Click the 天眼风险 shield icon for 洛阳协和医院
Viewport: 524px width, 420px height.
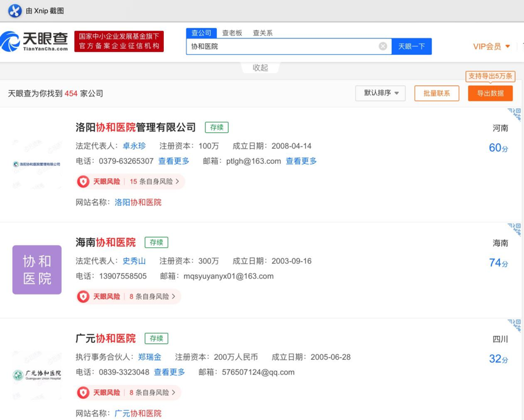pyautogui.click(x=83, y=182)
